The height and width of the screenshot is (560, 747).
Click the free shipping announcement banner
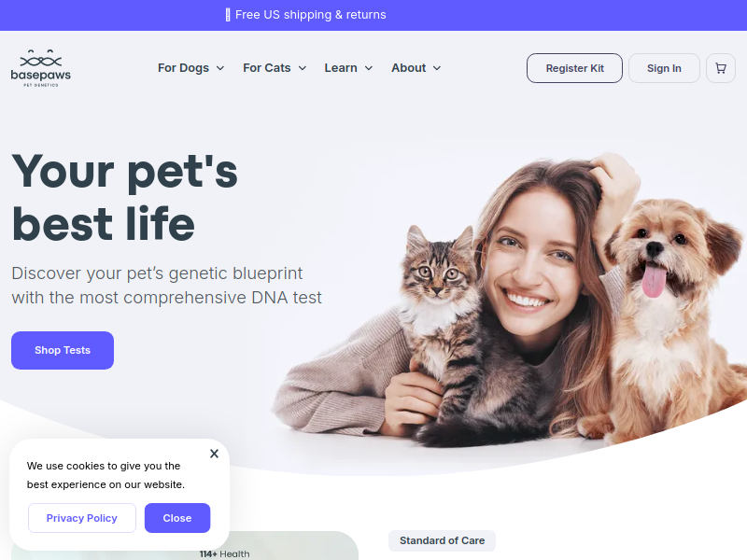pyautogui.click(x=305, y=15)
